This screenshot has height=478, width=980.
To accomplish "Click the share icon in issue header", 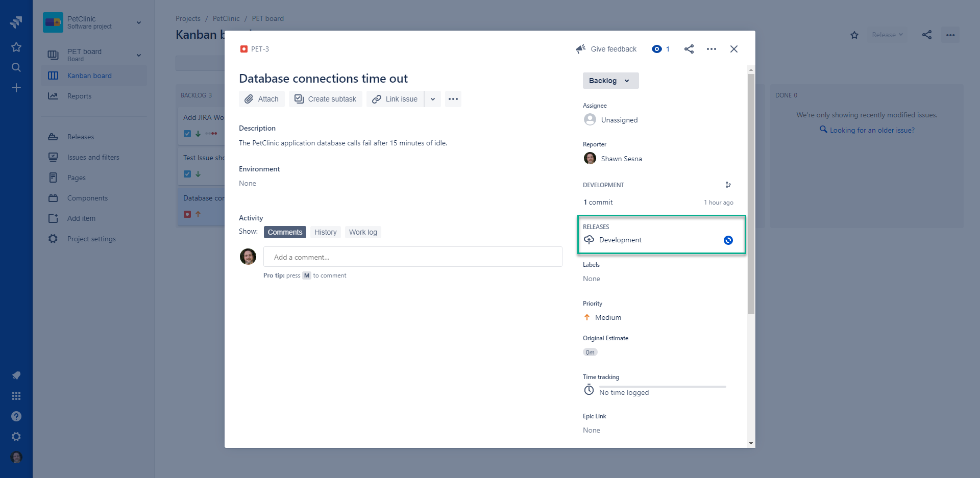I will 689,49.
